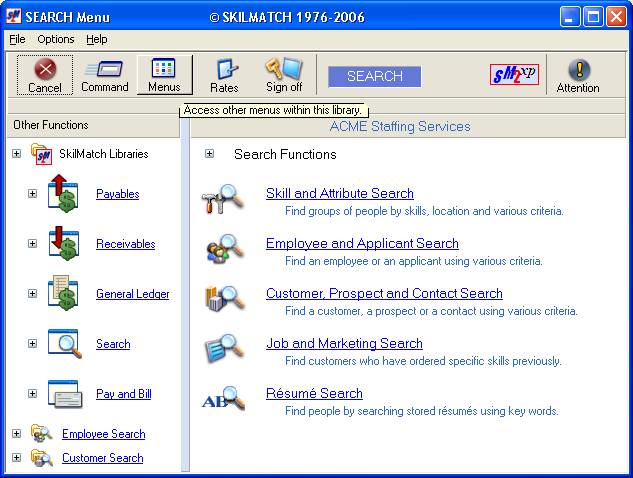Expand the Employee Search tree node
The image size is (633, 478).
(16, 434)
